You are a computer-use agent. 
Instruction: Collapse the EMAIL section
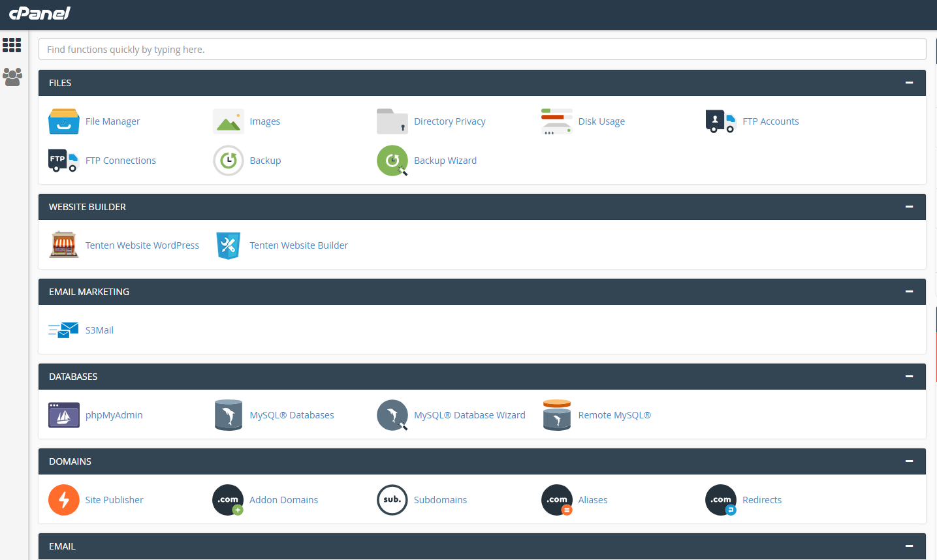(x=909, y=546)
